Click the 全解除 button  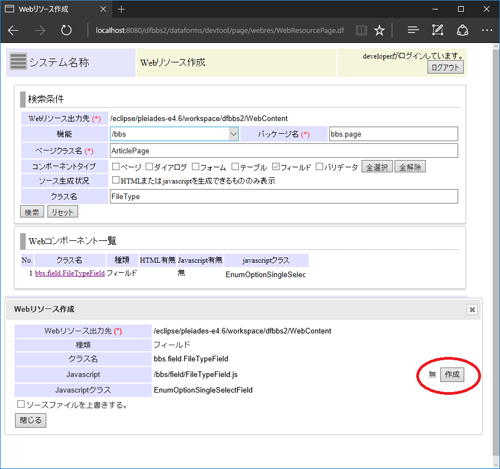pos(410,167)
